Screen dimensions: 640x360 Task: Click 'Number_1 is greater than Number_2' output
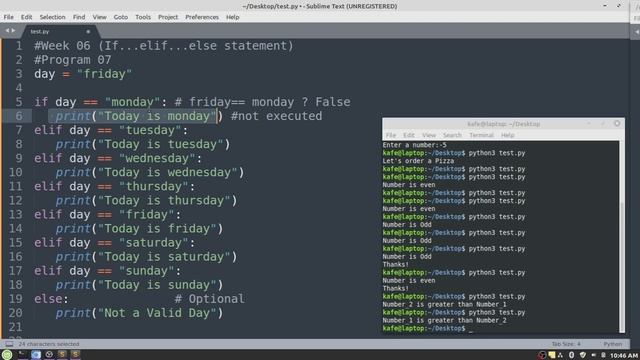click(444, 320)
